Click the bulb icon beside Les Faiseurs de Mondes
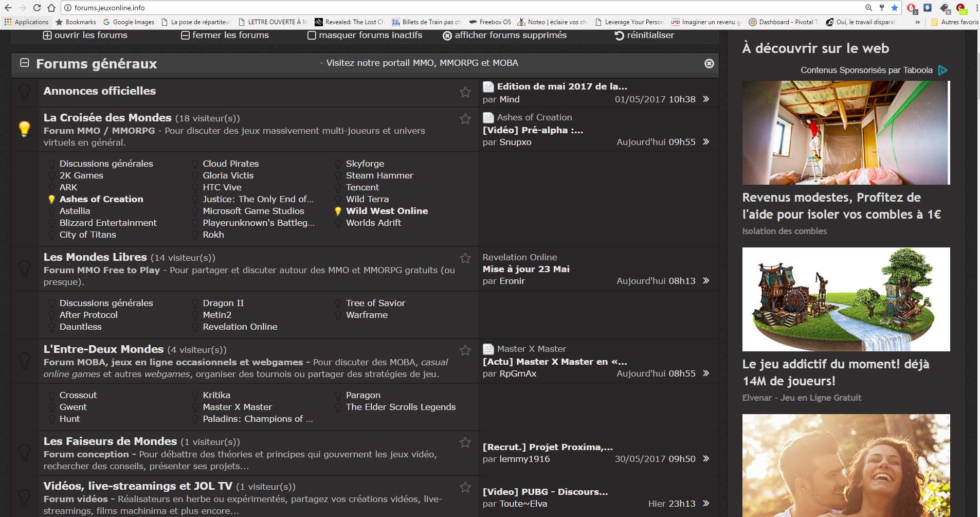 click(x=24, y=452)
